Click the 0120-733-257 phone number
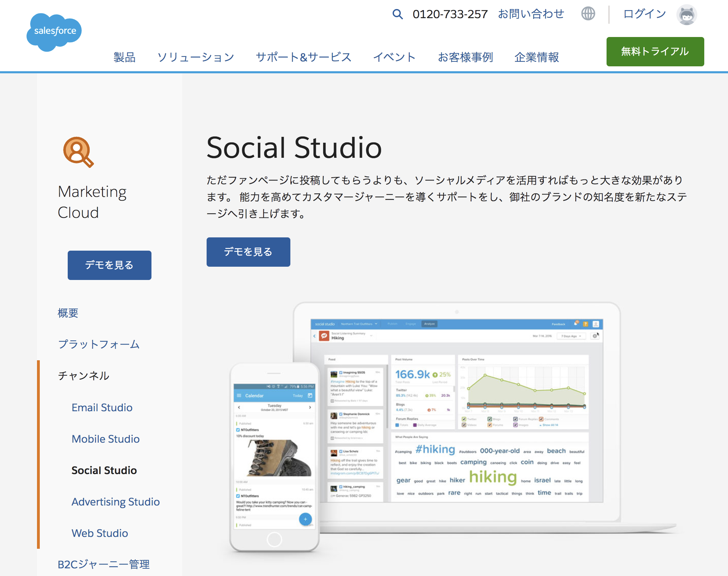Screen dimensions: 728x576 pyautogui.click(x=450, y=14)
